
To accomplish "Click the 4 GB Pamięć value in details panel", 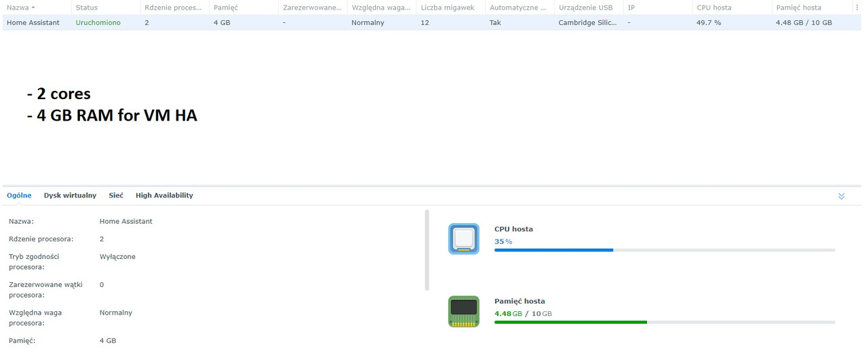I will 108,340.
